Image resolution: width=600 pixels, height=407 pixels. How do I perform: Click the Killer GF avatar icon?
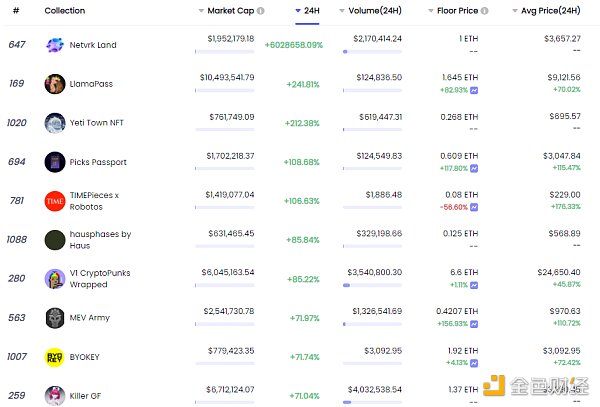(x=55, y=396)
